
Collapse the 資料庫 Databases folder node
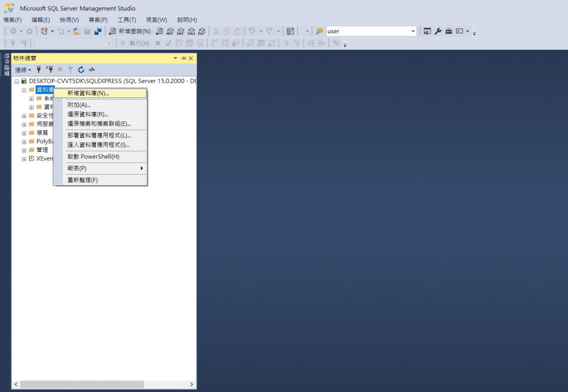(24, 90)
